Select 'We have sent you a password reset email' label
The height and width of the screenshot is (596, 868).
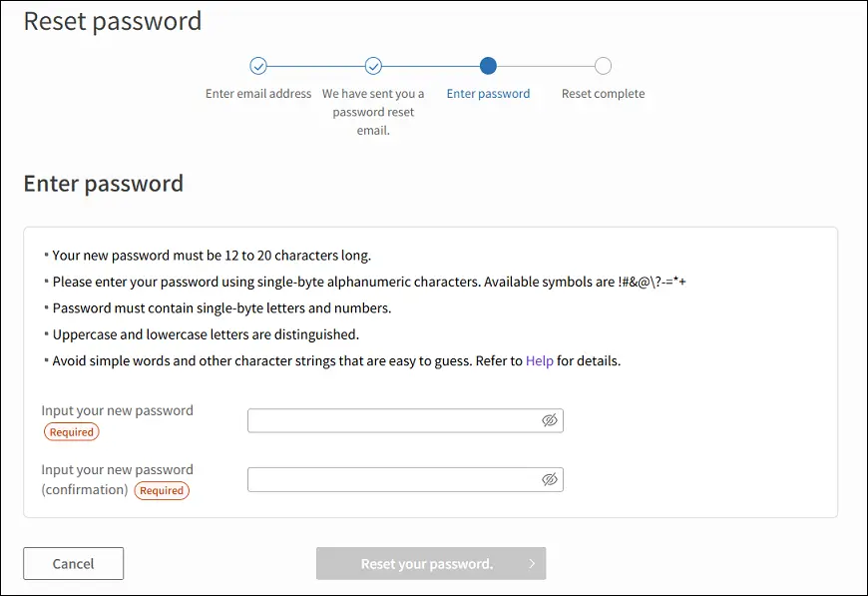(x=373, y=112)
